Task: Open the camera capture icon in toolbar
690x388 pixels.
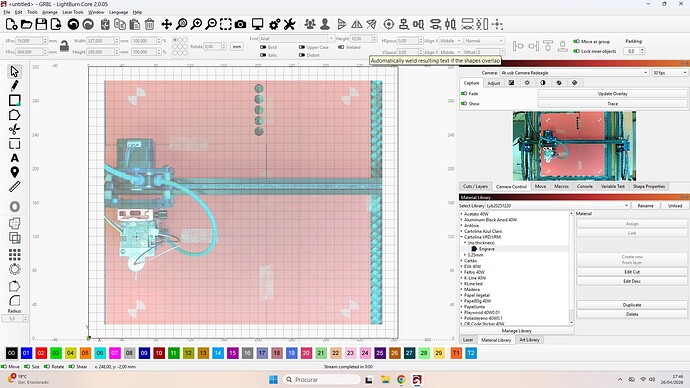Action: click(x=240, y=24)
